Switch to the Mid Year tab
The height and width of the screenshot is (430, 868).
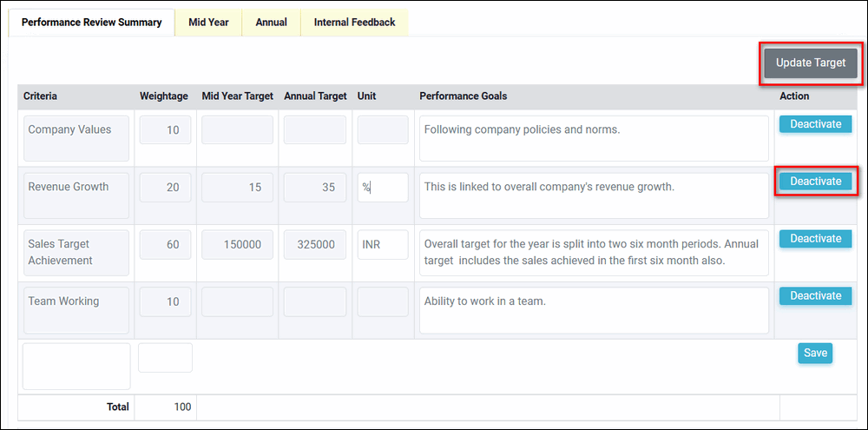point(208,23)
